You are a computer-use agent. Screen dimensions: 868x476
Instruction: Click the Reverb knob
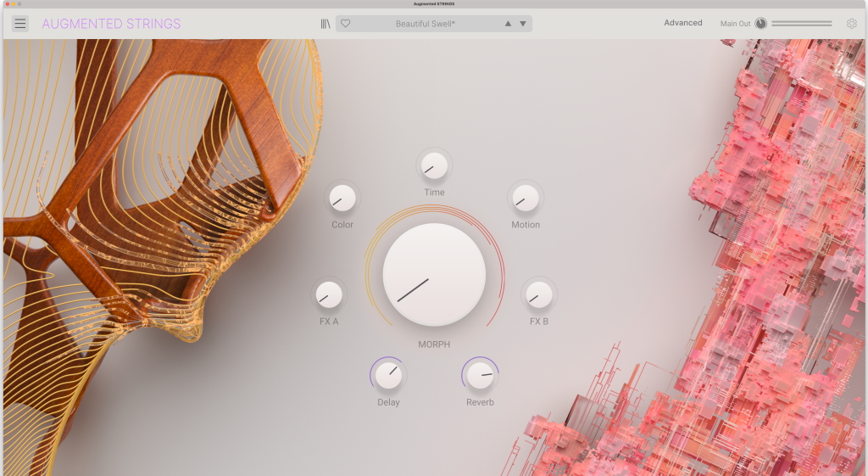click(480, 375)
